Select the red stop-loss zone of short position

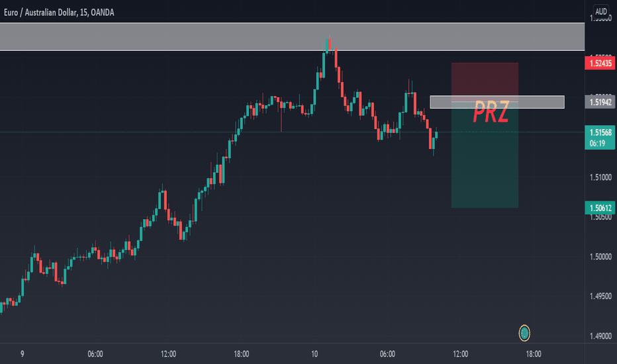(485, 79)
